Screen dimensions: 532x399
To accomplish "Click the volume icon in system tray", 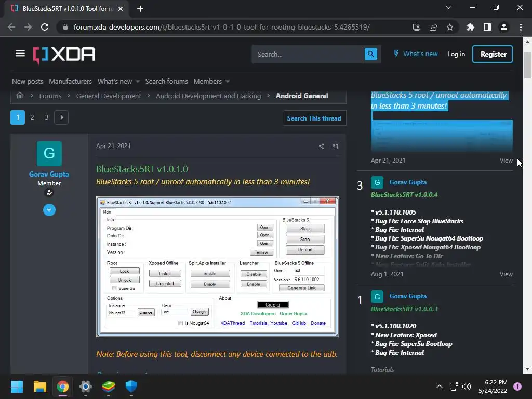I will coord(467,387).
